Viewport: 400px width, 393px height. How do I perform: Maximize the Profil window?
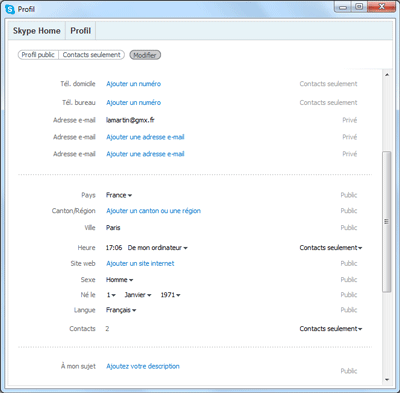coord(359,7)
